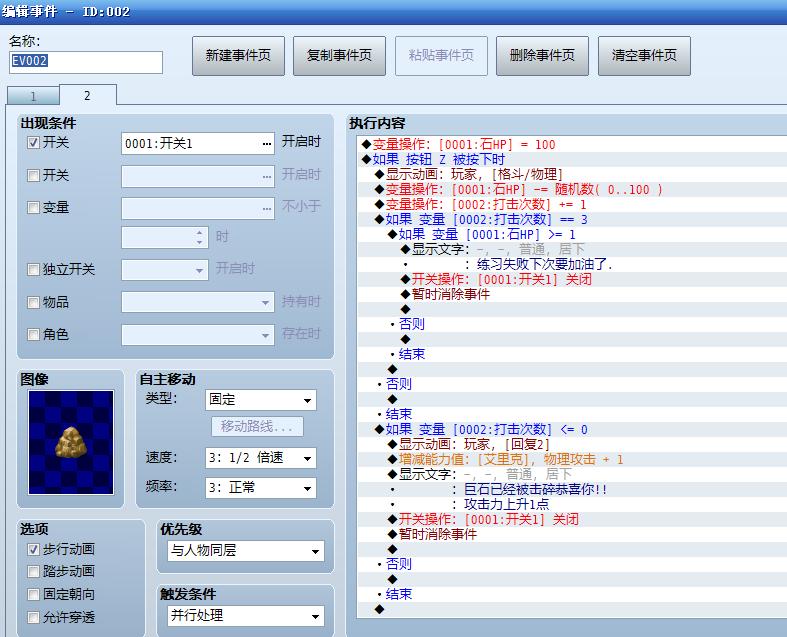Select text line 练习失败下次要加油了

572,265
